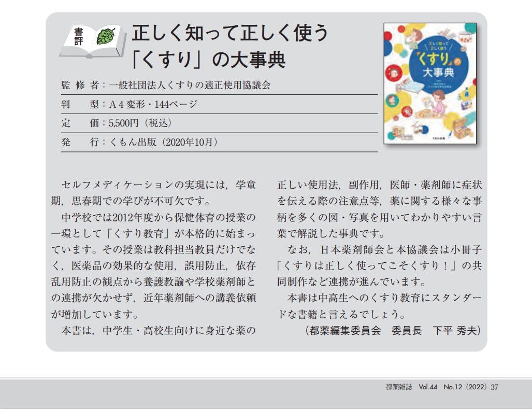Select the 監修者 supervisor row
This screenshot has width=532, height=409.
click(x=166, y=85)
